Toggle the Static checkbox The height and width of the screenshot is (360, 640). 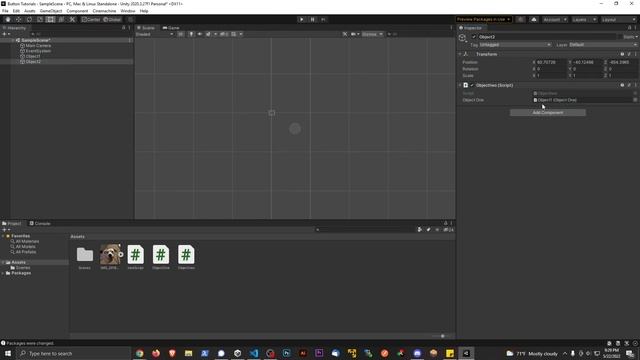[620, 37]
